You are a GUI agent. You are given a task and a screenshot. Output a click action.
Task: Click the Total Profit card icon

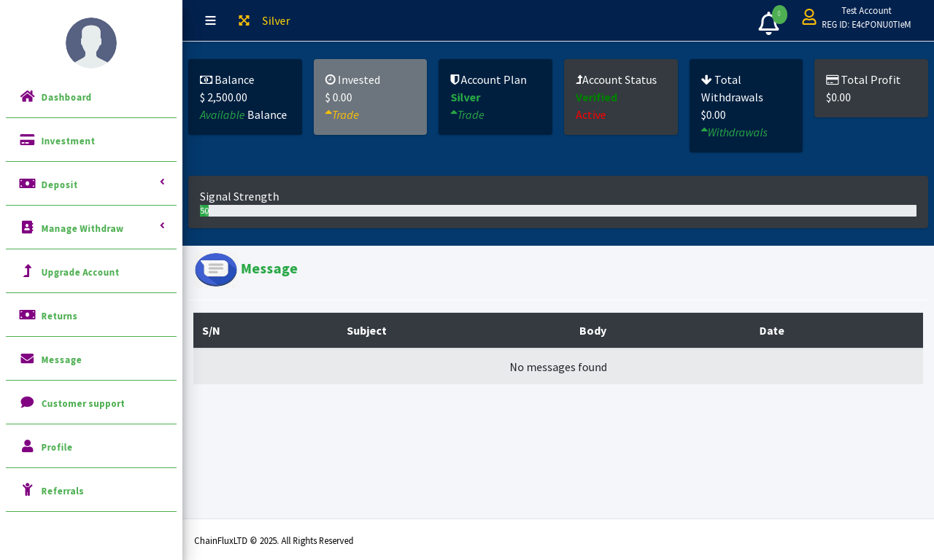pos(832,79)
